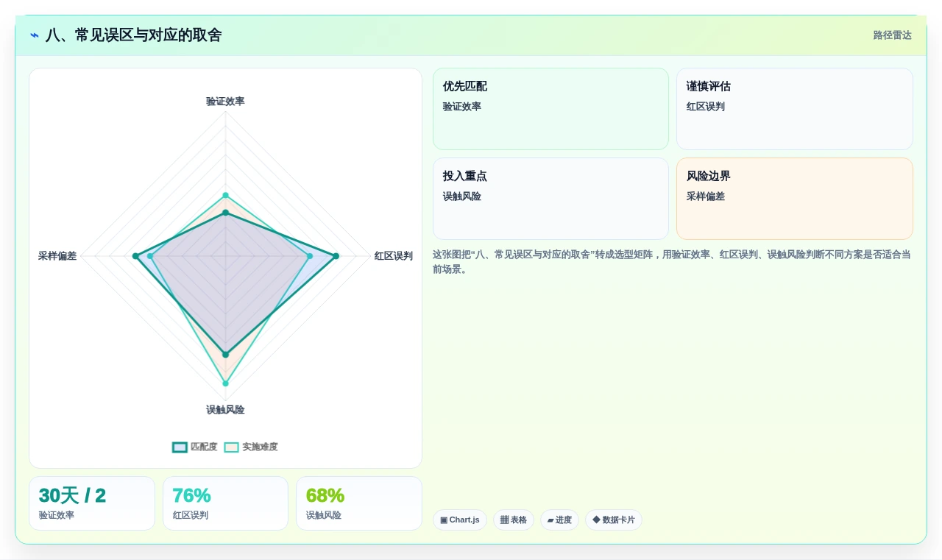This screenshot has height=560, width=942.
Task: Click the 八、常见误区与对应的取舍 title
Action: (x=133, y=35)
